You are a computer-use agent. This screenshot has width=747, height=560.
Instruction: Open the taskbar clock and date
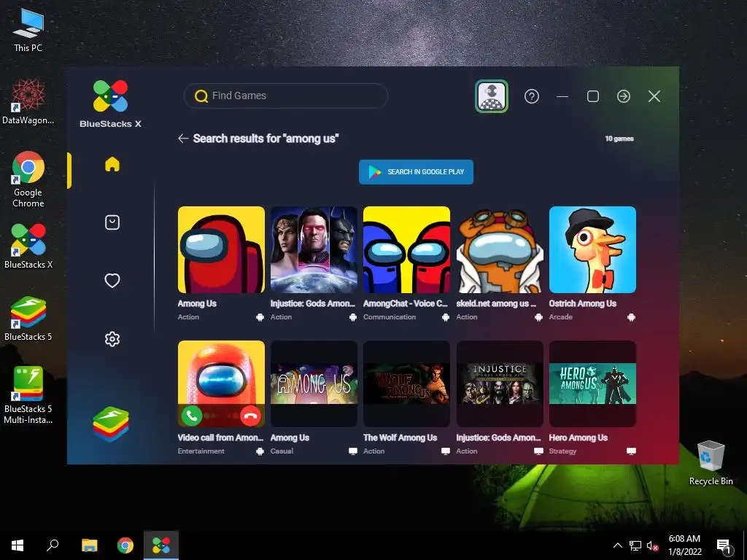(x=684, y=545)
